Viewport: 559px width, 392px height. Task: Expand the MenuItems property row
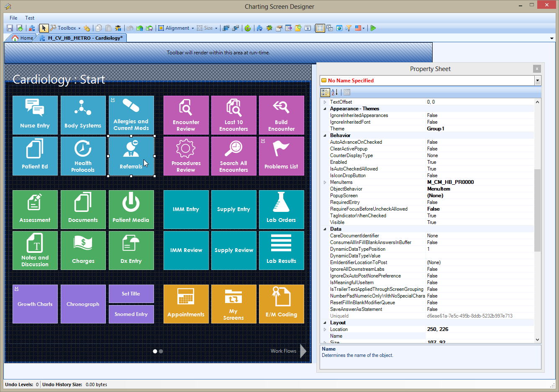point(325,182)
